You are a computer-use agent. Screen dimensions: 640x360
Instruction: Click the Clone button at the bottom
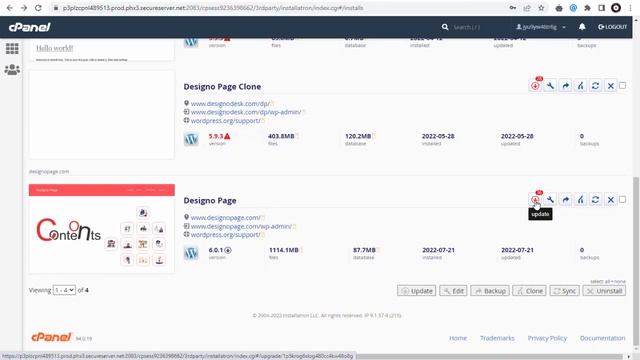[529, 291]
